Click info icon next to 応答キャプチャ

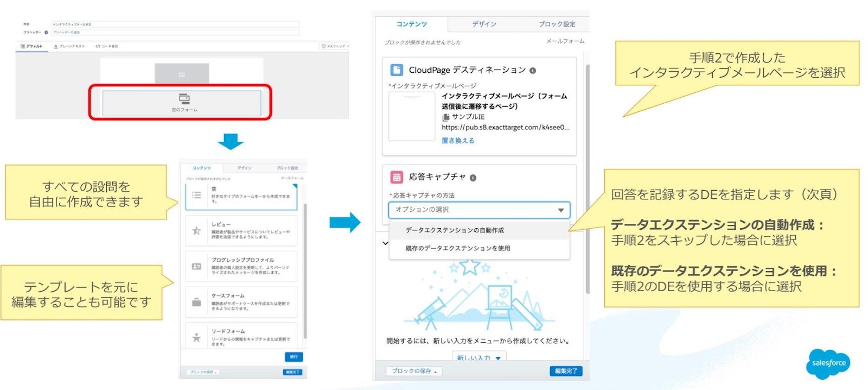tap(473, 178)
